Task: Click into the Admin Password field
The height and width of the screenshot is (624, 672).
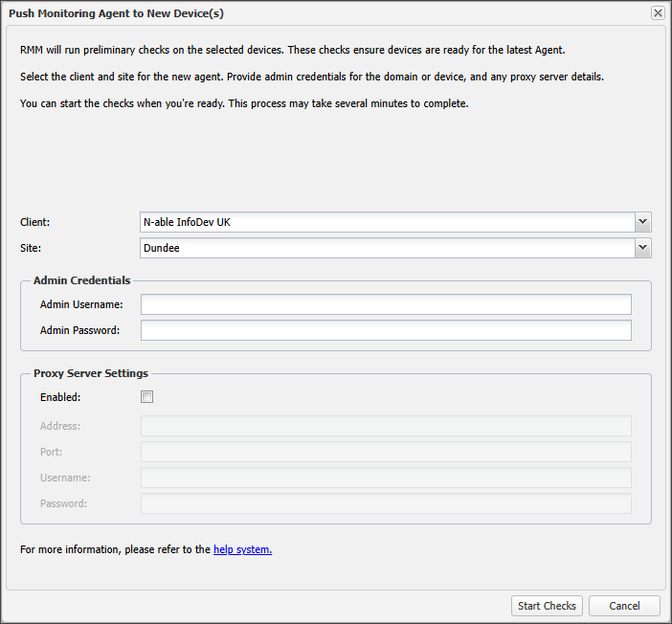Action: click(x=386, y=330)
